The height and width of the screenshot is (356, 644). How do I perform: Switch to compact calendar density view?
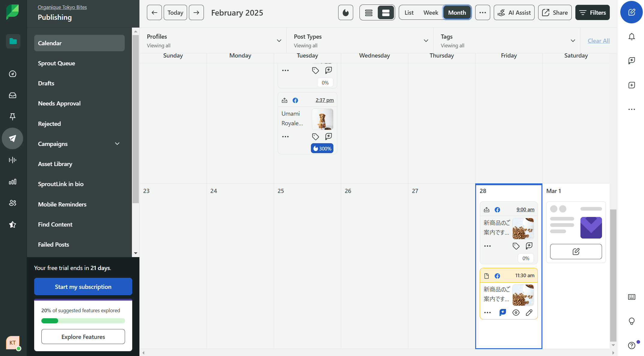pos(368,13)
